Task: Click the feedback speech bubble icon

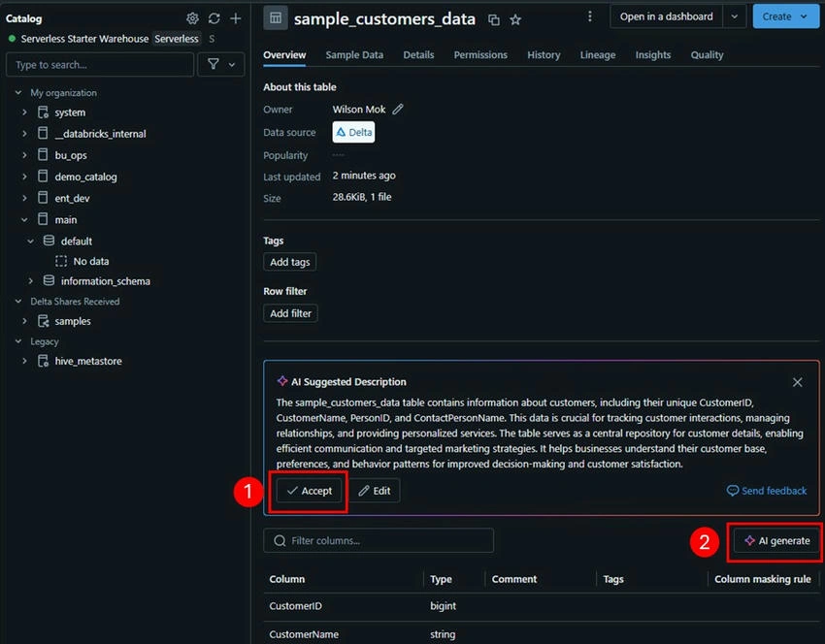Action: click(733, 491)
